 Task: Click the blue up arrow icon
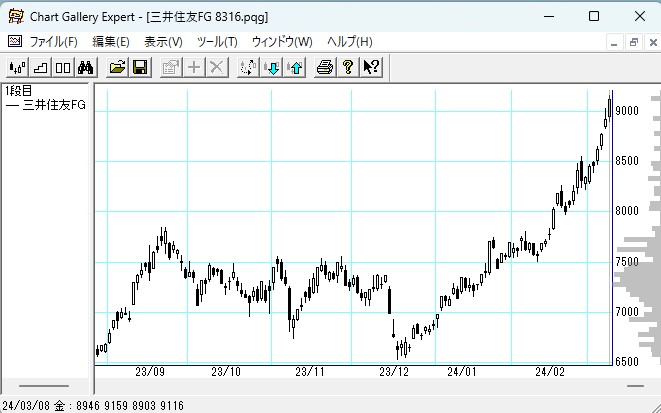(295, 68)
